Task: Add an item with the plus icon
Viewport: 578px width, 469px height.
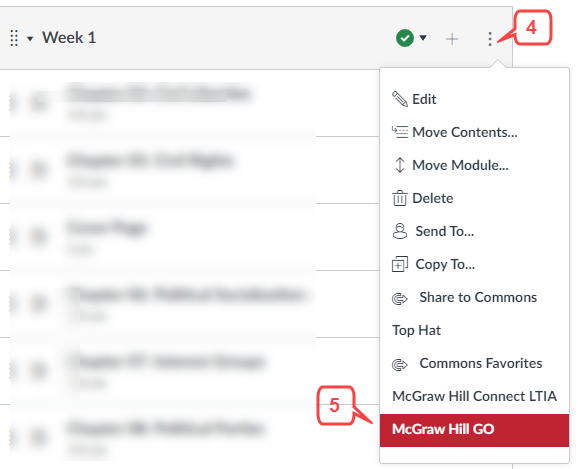Action: pyautogui.click(x=452, y=39)
